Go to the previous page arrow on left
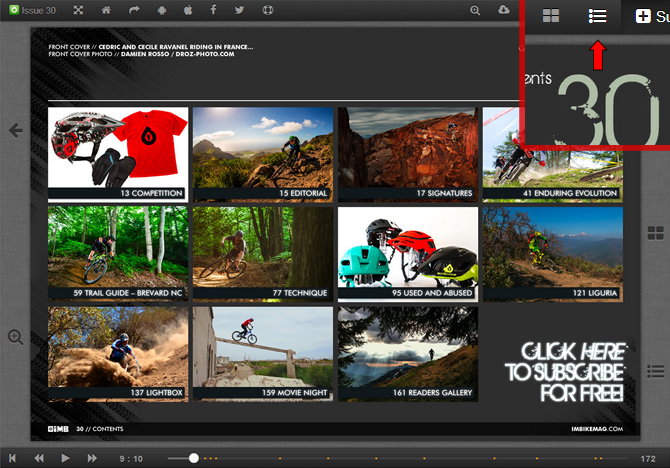 (15, 130)
